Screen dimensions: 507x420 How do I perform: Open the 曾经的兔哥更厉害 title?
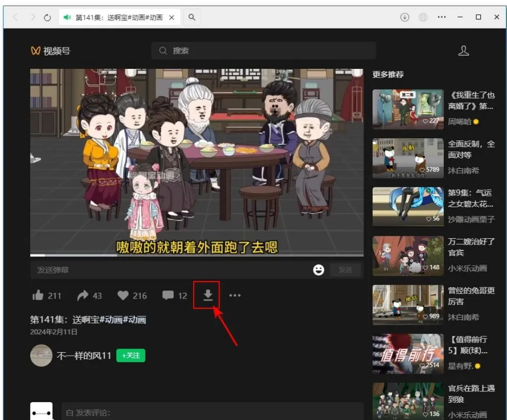(471, 295)
